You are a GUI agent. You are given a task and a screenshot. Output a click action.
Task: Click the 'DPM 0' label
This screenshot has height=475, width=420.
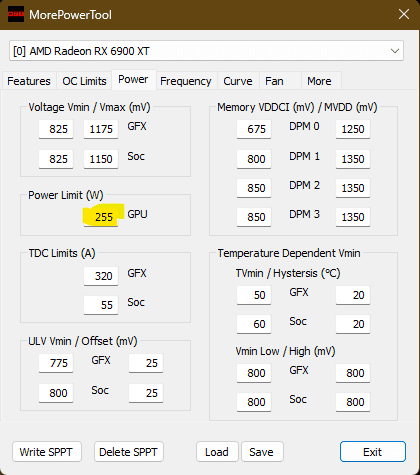(x=304, y=126)
